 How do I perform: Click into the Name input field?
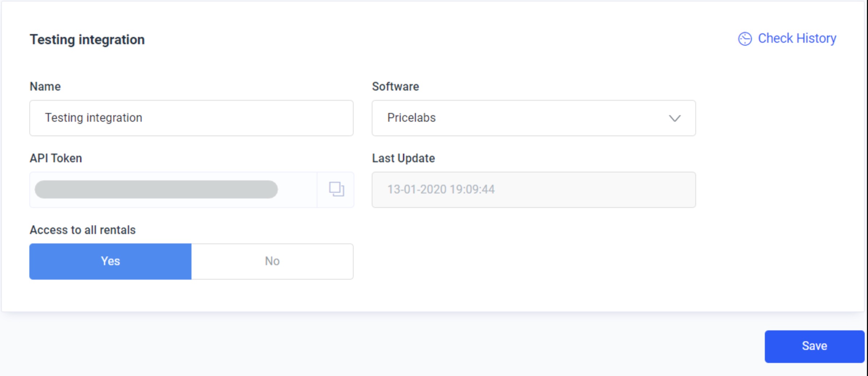(x=191, y=118)
